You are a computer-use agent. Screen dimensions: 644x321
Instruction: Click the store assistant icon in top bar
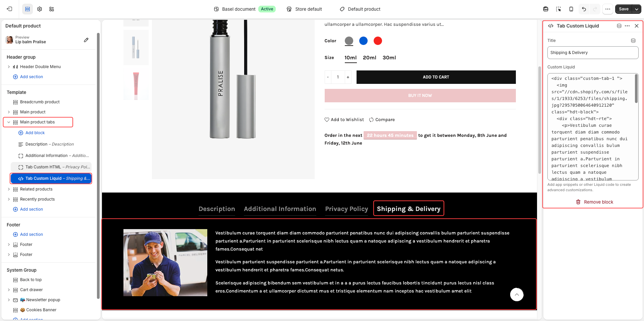(546, 9)
